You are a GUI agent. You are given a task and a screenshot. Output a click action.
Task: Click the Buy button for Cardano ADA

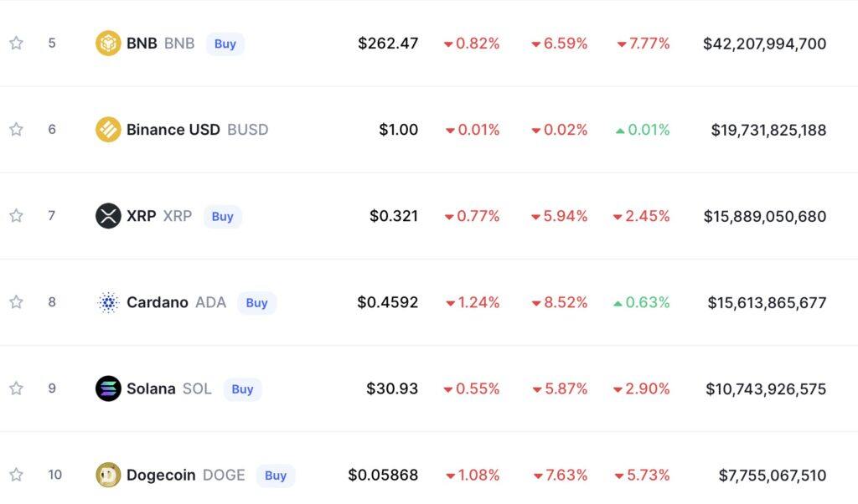[x=256, y=303]
